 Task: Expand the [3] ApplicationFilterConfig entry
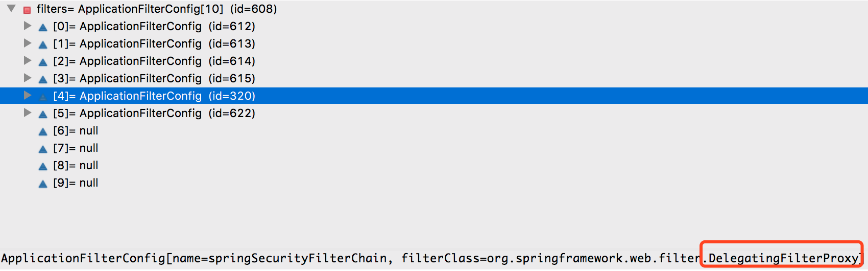(x=28, y=78)
